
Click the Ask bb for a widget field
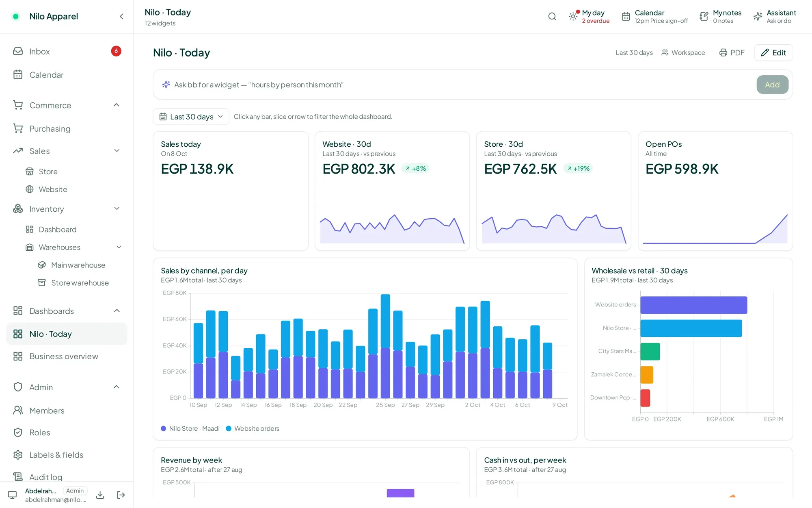pyautogui.click(x=463, y=85)
